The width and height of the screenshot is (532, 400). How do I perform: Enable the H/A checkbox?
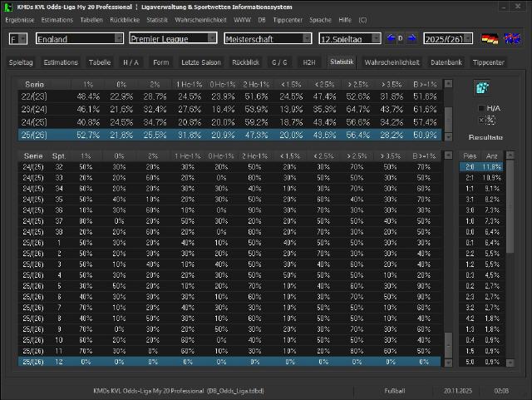point(480,108)
